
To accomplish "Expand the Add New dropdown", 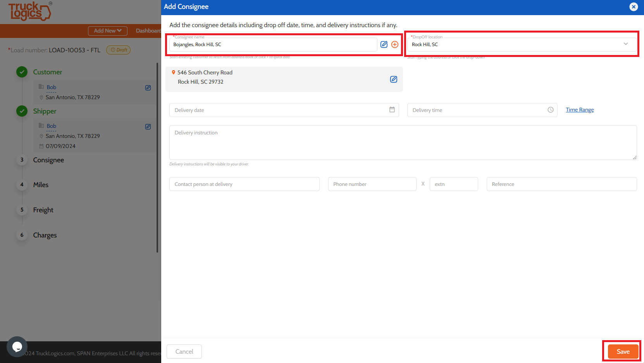I will pyautogui.click(x=107, y=31).
